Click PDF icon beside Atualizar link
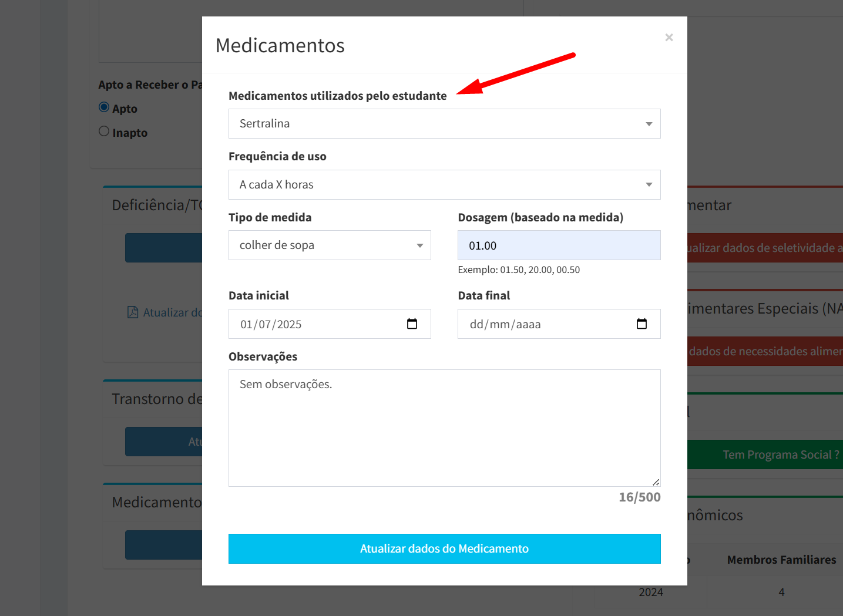The width and height of the screenshot is (843, 616). (x=133, y=312)
